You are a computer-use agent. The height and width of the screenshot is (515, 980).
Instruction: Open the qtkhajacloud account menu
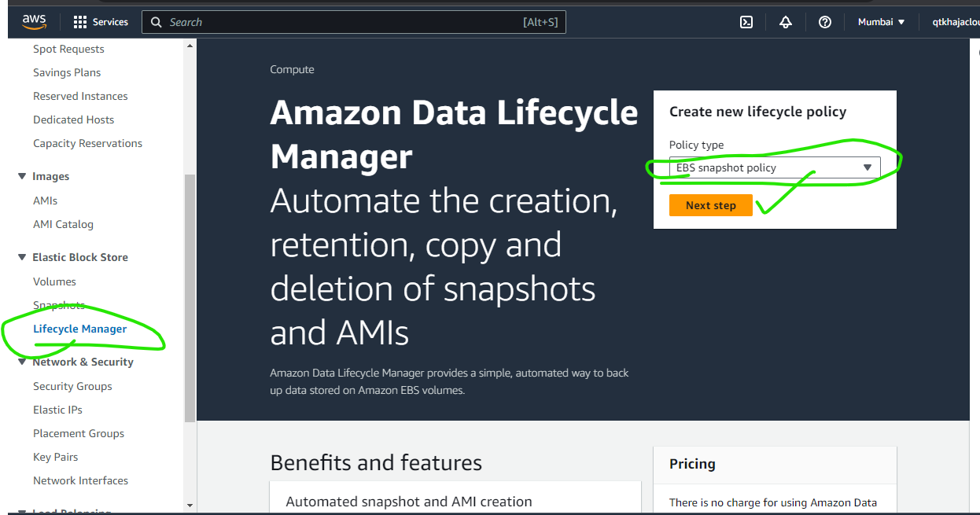click(x=956, y=22)
